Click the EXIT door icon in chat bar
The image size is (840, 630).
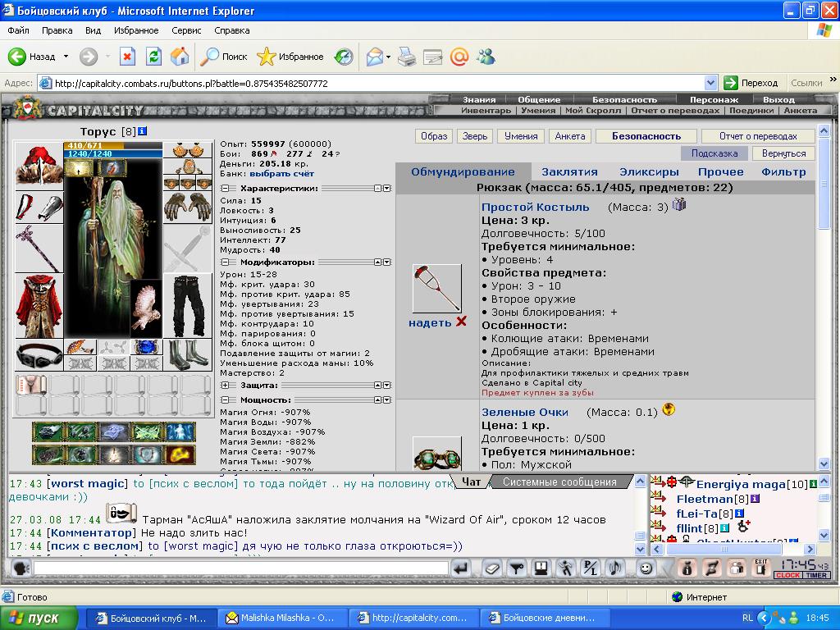(760, 568)
